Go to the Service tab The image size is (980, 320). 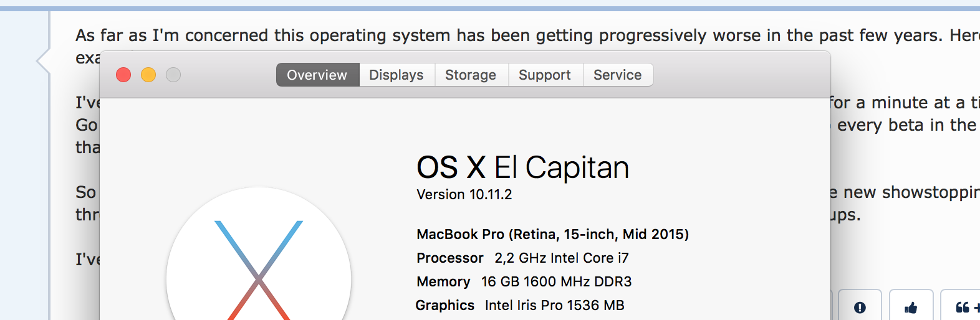(617, 75)
